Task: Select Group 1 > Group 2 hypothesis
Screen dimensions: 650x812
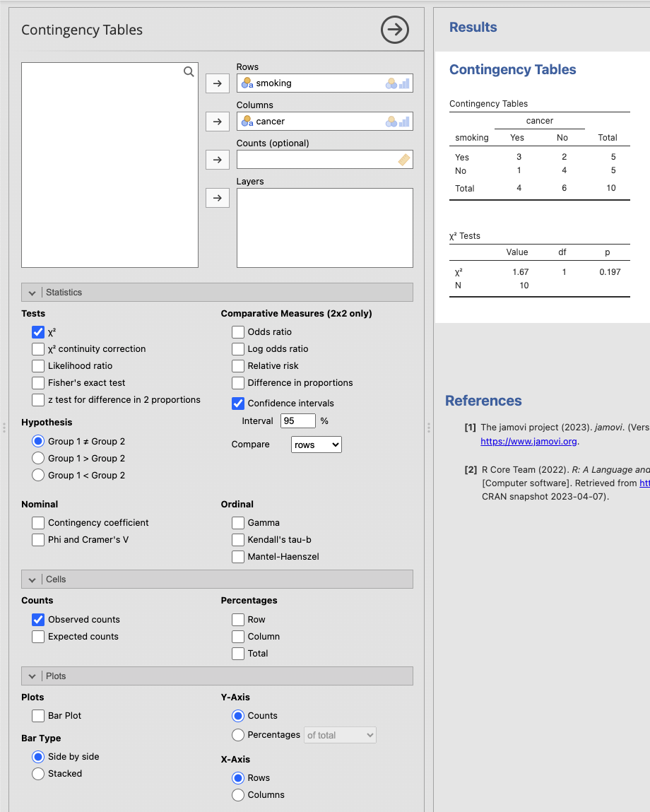Action: tap(38, 459)
